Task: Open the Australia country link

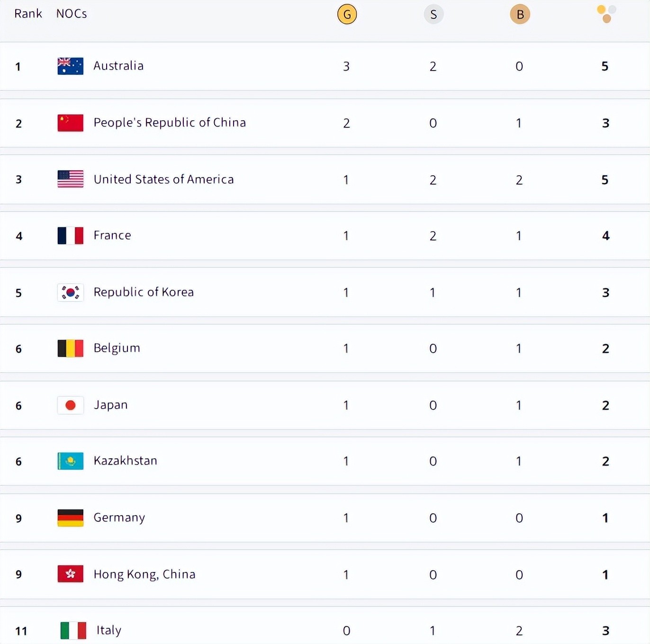Action: pyautogui.click(x=118, y=66)
